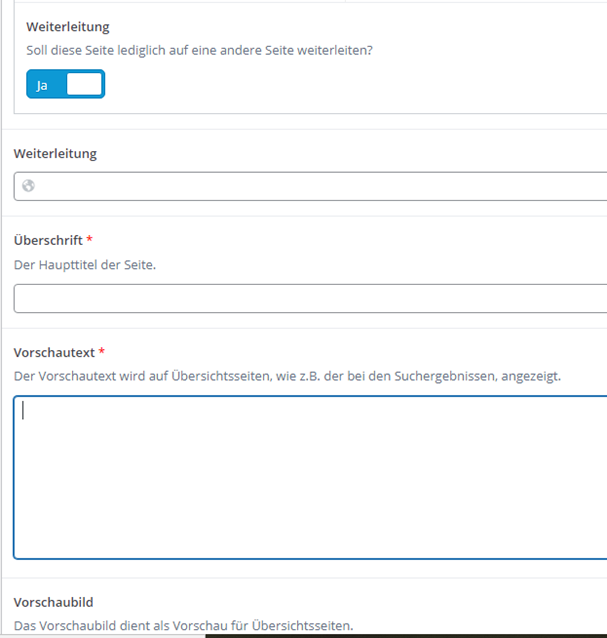Toggle the Weiterleitung 'Ja' switch
The image size is (607, 638).
click(x=65, y=85)
